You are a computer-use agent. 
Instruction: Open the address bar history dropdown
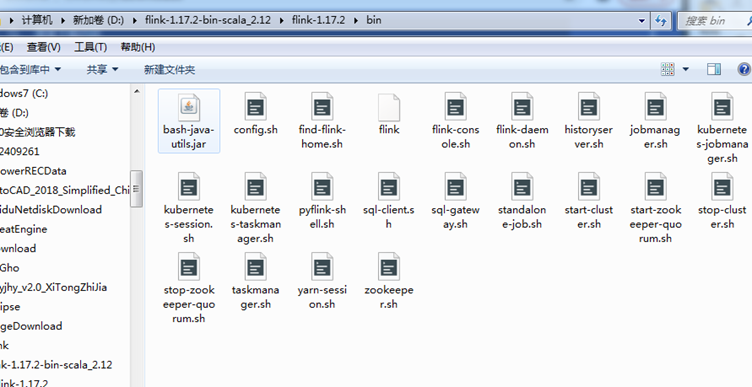click(642, 21)
